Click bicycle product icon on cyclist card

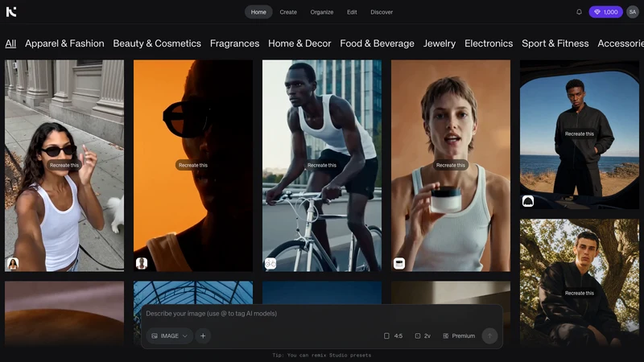point(270,263)
